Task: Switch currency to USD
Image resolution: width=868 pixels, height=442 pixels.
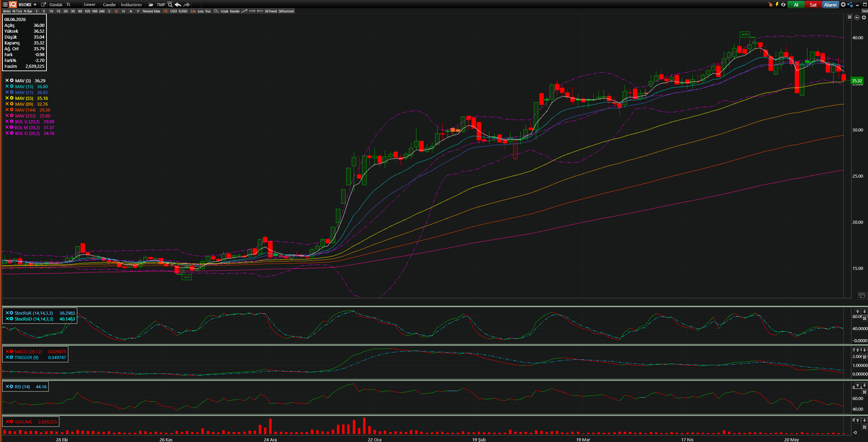Action: point(173,11)
